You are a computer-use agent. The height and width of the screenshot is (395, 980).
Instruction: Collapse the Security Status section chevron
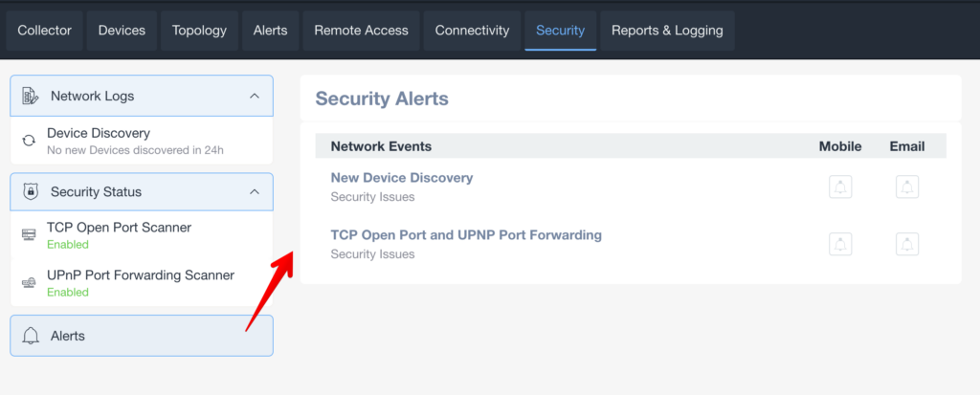[254, 191]
